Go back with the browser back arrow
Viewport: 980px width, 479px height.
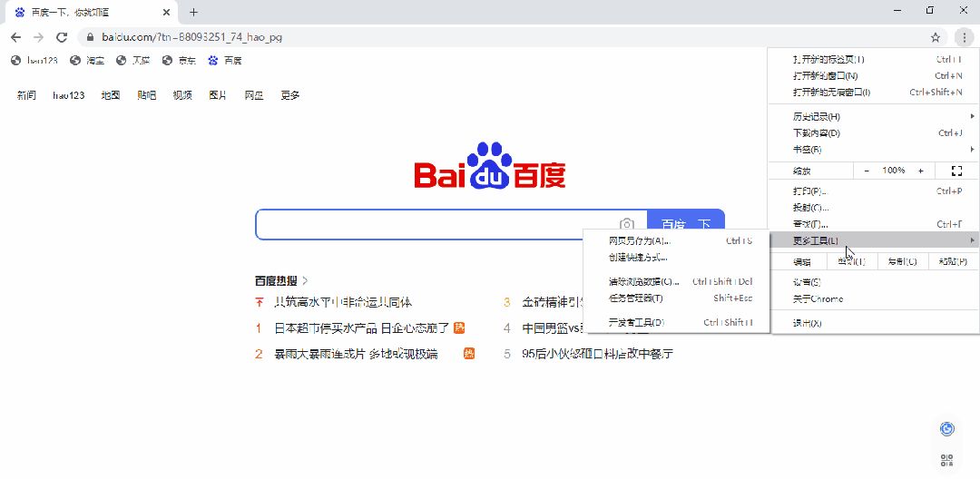[x=15, y=37]
